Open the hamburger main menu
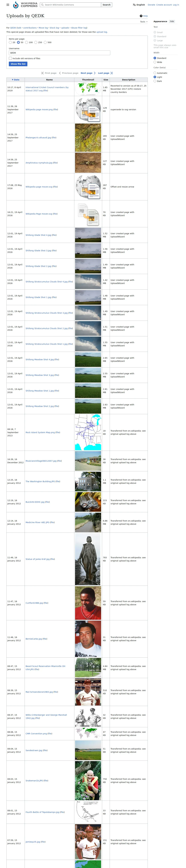The image size is (186, 868). (x=8, y=5)
